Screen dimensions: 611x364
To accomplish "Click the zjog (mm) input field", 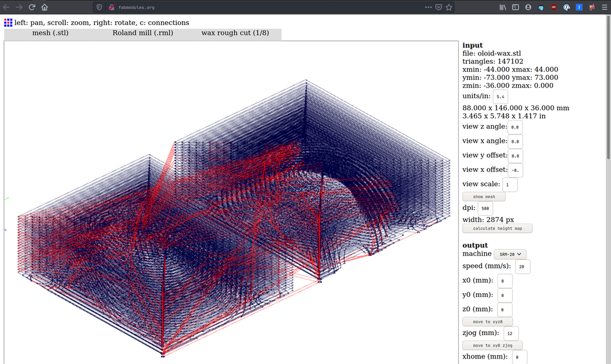I will pos(511,333).
